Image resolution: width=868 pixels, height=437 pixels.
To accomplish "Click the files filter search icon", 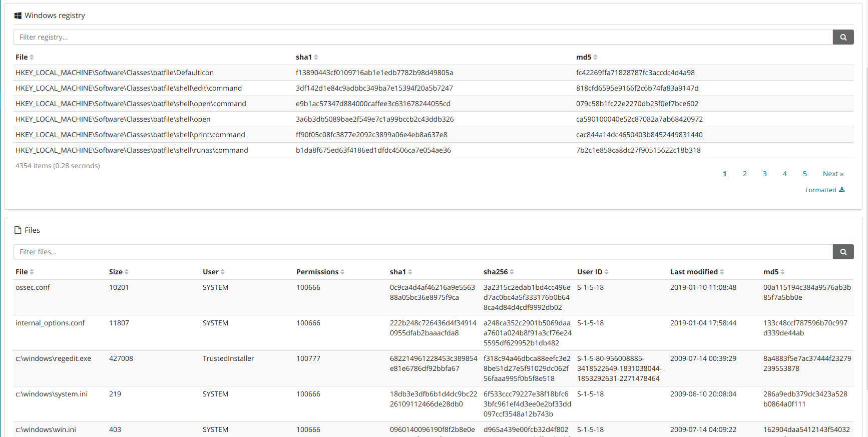I will [x=843, y=252].
